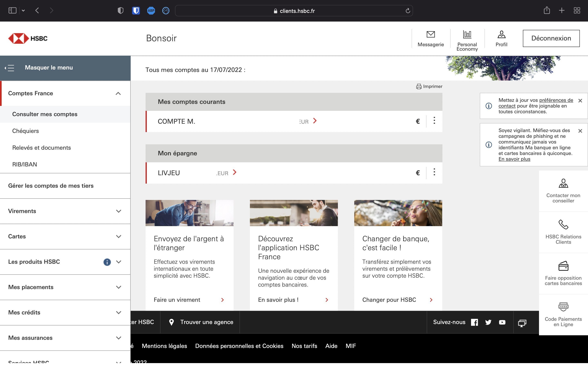Open LIVJEU account details arrow
The height and width of the screenshot is (368, 588).
click(234, 172)
